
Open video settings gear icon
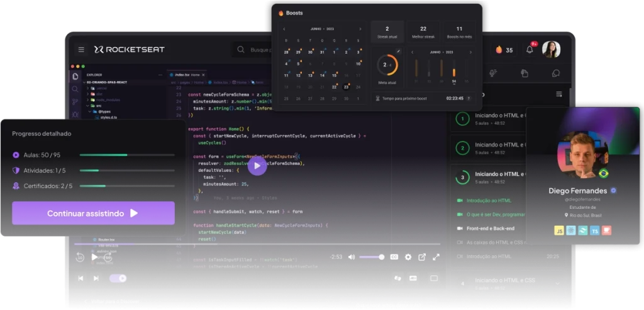pyautogui.click(x=408, y=257)
